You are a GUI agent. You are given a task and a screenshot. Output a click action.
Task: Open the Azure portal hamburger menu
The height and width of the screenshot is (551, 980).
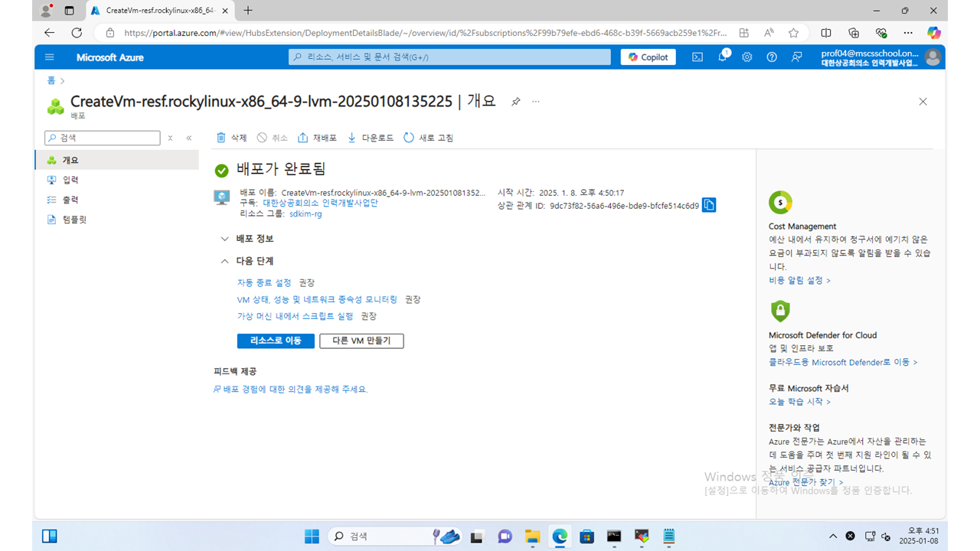(50, 57)
